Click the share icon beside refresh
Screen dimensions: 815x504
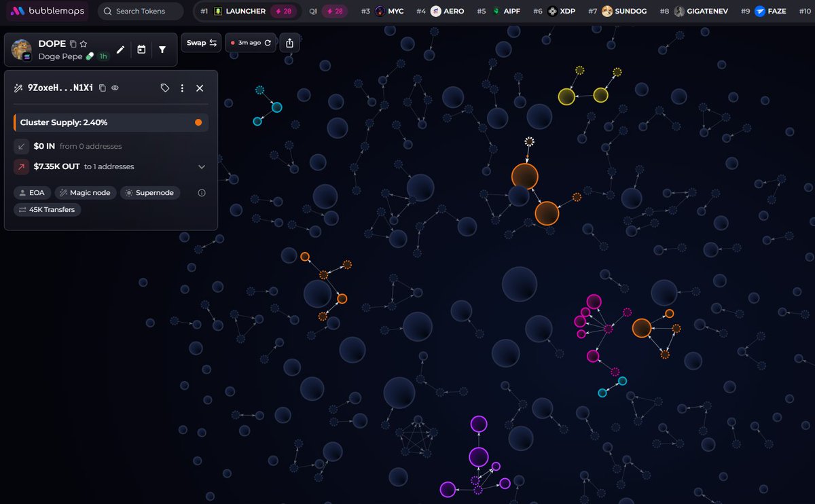pyautogui.click(x=290, y=43)
